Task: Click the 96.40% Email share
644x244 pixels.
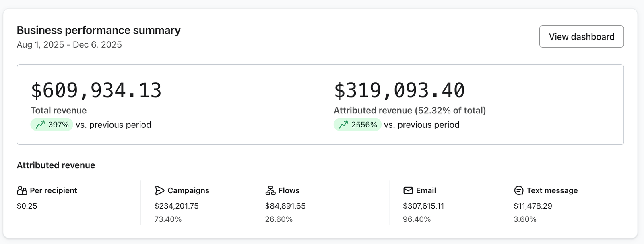Action: [x=417, y=219]
